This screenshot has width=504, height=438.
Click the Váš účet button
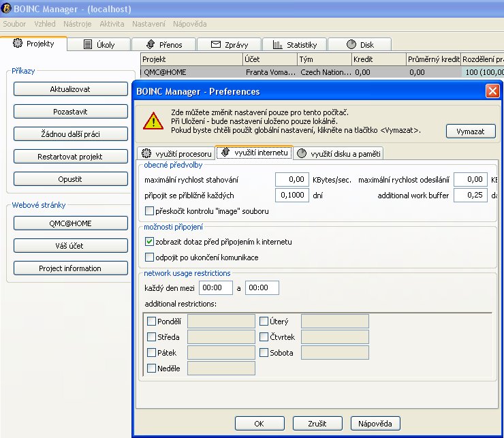click(70, 246)
